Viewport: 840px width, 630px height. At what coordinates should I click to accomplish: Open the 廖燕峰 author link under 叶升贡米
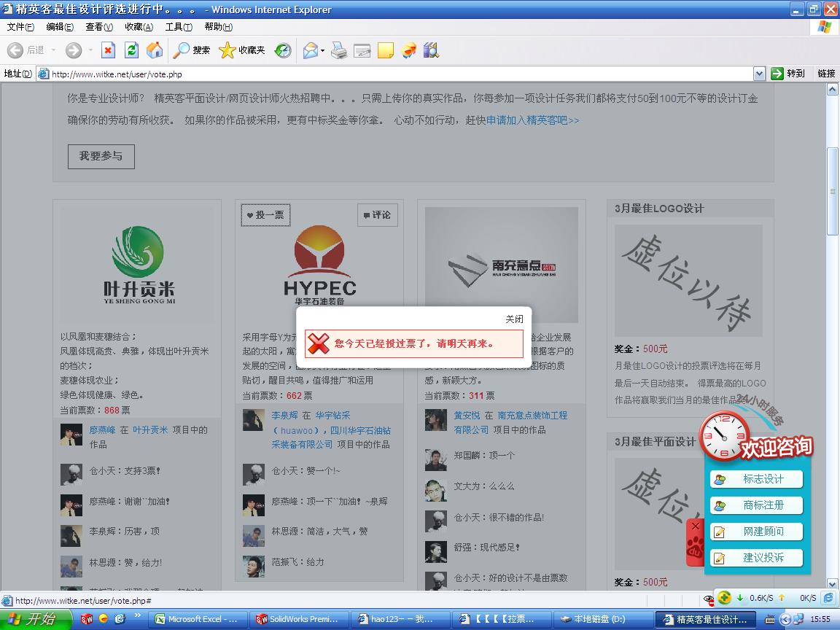click(x=102, y=429)
